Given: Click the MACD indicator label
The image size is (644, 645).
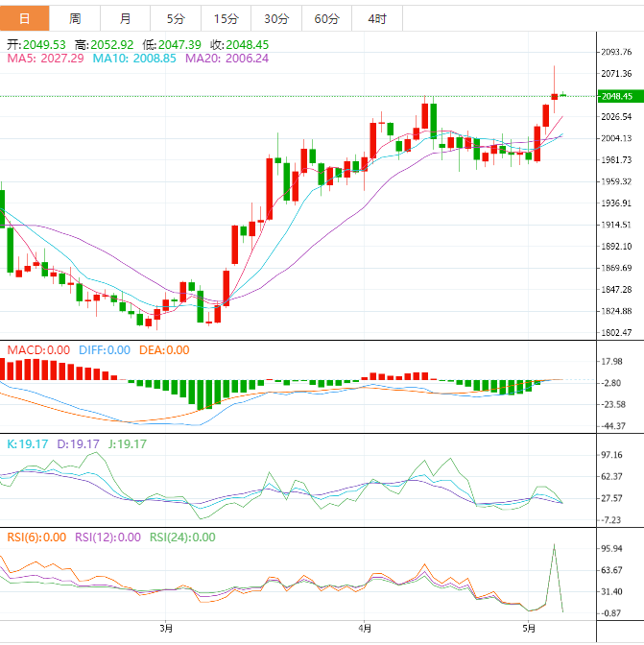Looking at the screenshot, I should (38, 350).
